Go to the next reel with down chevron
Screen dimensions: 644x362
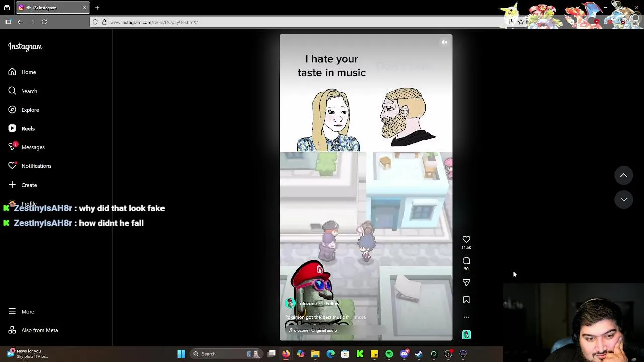pyautogui.click(x=623, y=200)
